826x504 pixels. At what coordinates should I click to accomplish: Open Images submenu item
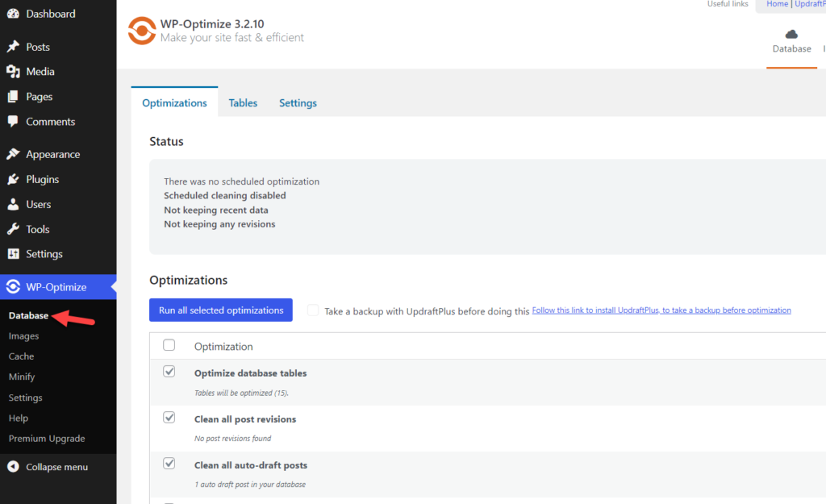(x=23, y=336)
